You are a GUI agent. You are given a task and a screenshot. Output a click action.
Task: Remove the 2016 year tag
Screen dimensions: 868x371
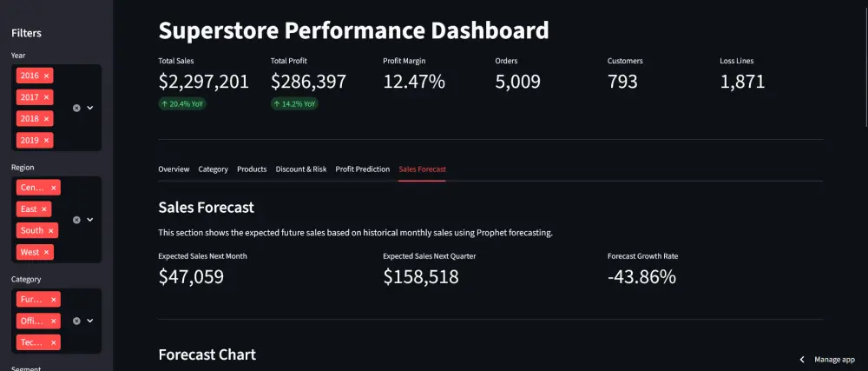47,76
